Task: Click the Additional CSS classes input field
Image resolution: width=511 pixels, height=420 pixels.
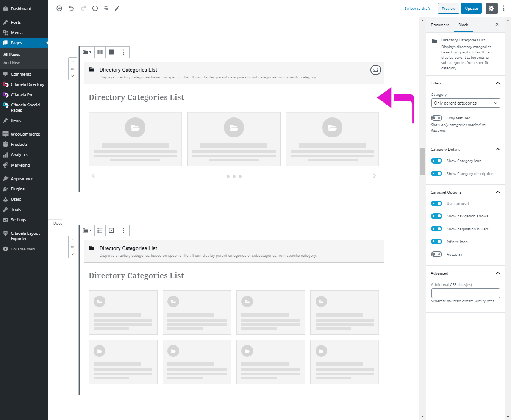Action: [x=465, y=293]
